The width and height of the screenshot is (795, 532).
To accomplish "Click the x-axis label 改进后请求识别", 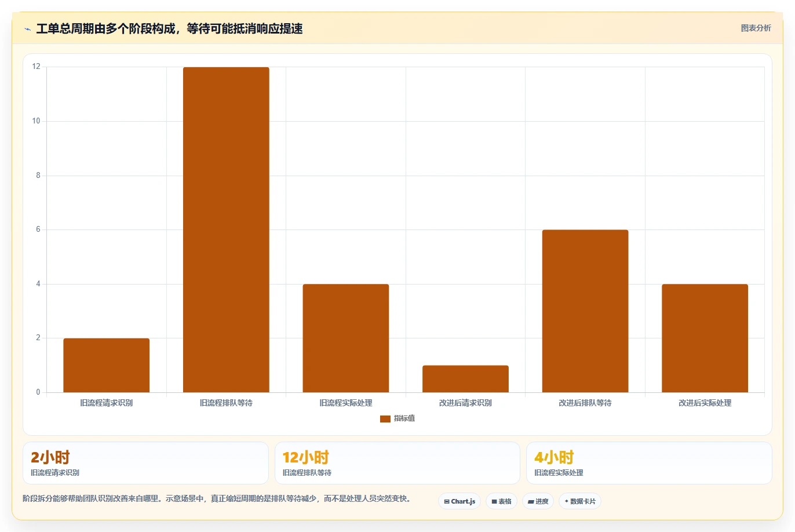I will 465,403.
